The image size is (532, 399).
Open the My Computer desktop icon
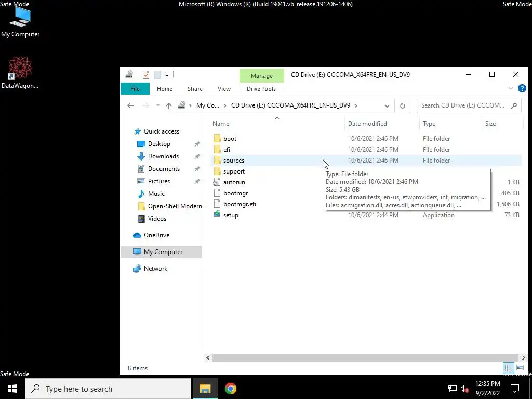(x=20, y=22)
